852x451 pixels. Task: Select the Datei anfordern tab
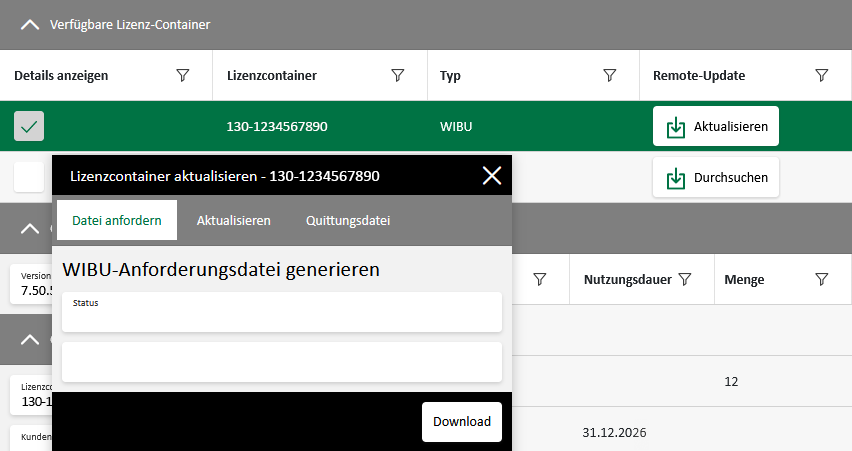pyautogui.click(x=117, y=220)
